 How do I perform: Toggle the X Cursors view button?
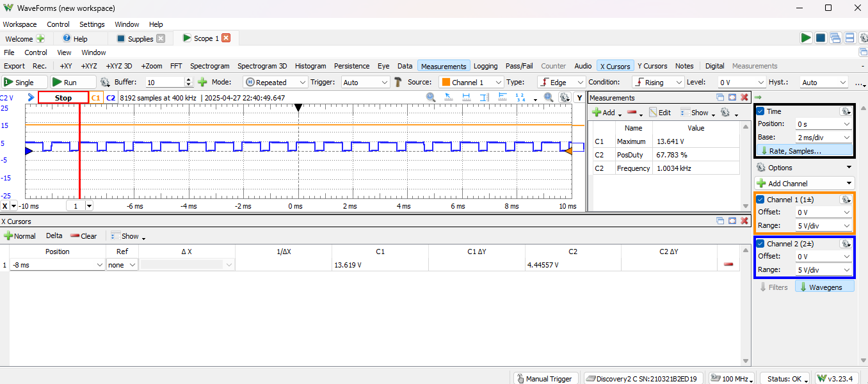(615, 66)
